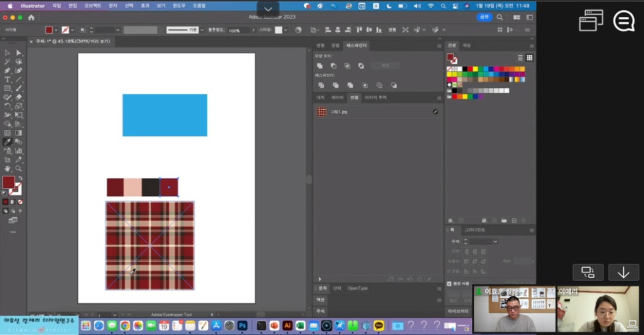Screen dimensions: 644x335
Task: Click the plaid pattern image on canvas
Action: [150, 246]
